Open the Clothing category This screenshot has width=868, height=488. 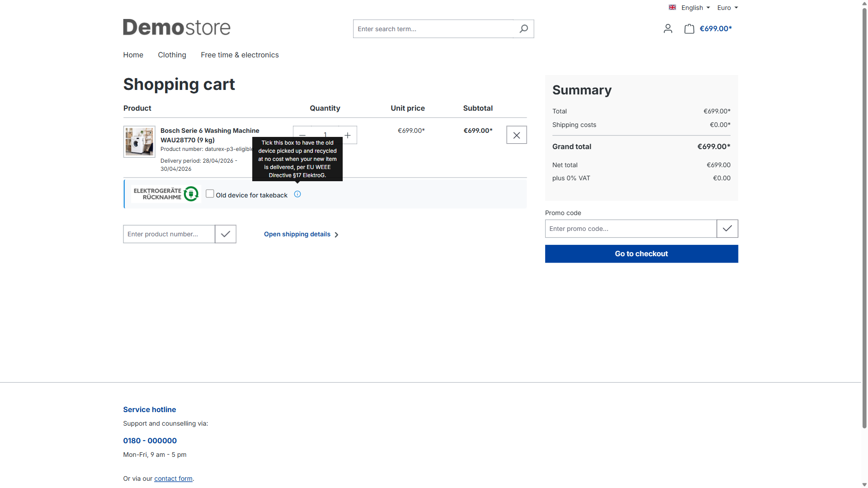tap(172, 55)
